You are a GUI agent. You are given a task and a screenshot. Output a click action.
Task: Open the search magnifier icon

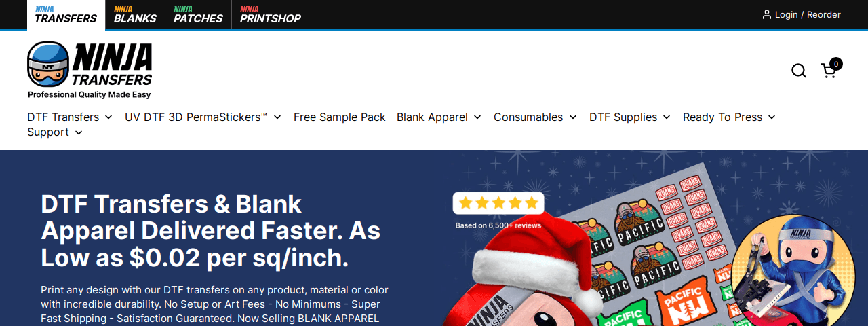click(799, 71)
